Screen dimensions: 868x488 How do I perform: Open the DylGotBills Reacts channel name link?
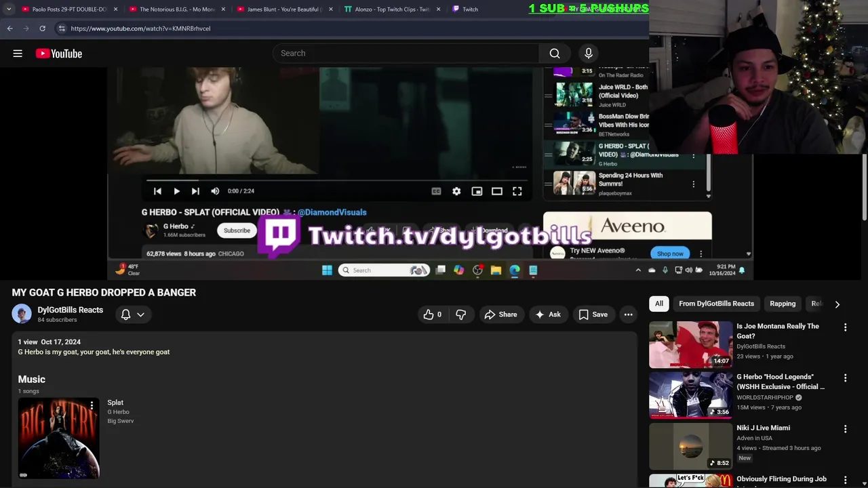point(71,310)
